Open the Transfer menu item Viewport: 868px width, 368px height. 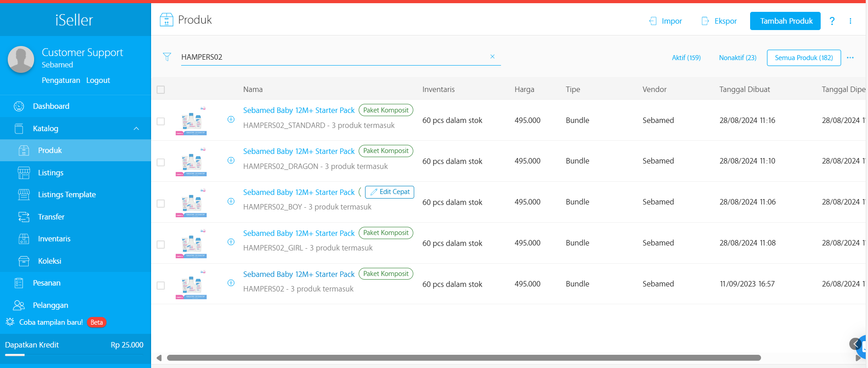[x=76, y=217]
